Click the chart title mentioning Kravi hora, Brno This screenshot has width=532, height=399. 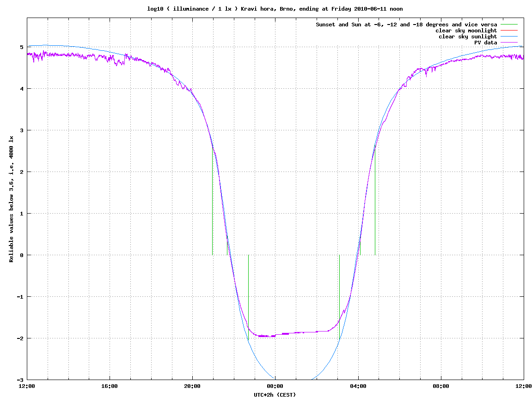click(275, 9)
